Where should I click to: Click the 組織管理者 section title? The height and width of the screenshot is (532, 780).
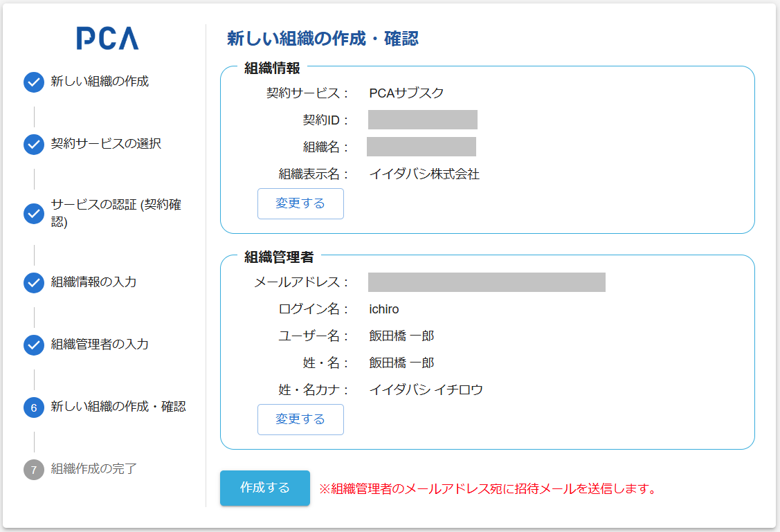(279, 257)
